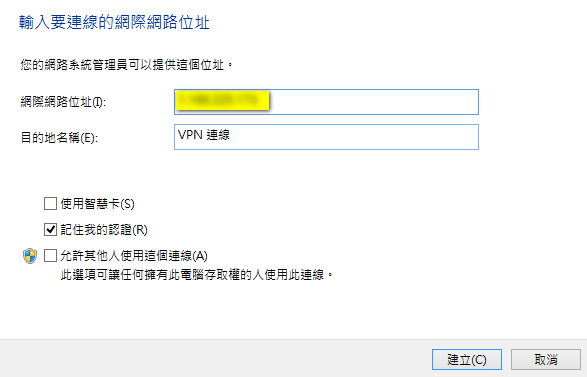This screenshot has height=377, width=587.
Task: Click the checkmark in the 記住我的認證 box
Action: click(x=50, y=229)
